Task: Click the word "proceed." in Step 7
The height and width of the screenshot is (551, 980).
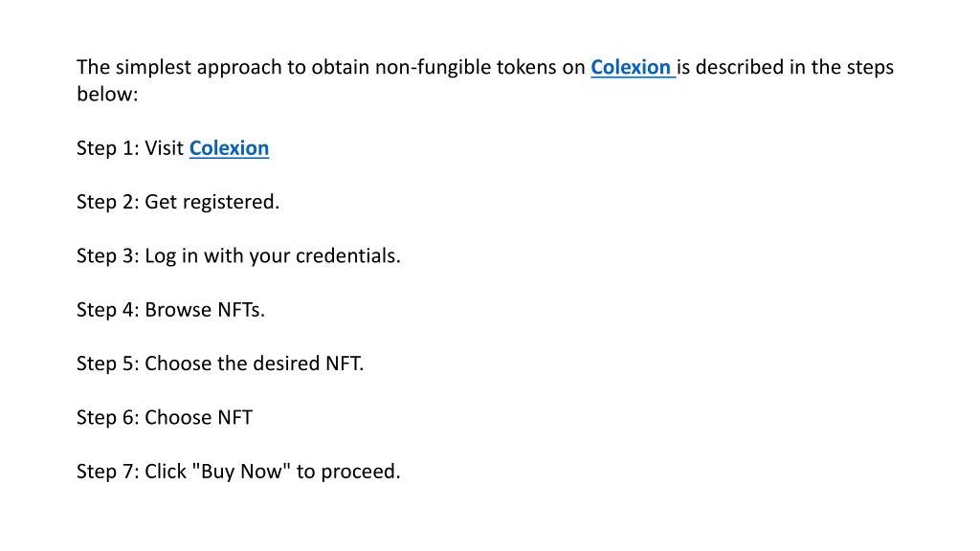Action: click(x=361, y=472)
